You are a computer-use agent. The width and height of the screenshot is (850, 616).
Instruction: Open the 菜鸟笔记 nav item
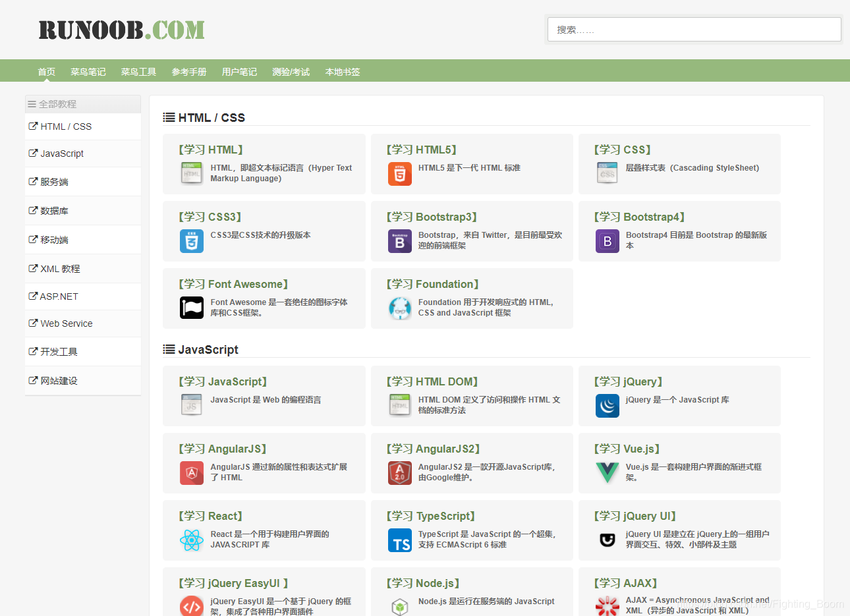point(88,72)
